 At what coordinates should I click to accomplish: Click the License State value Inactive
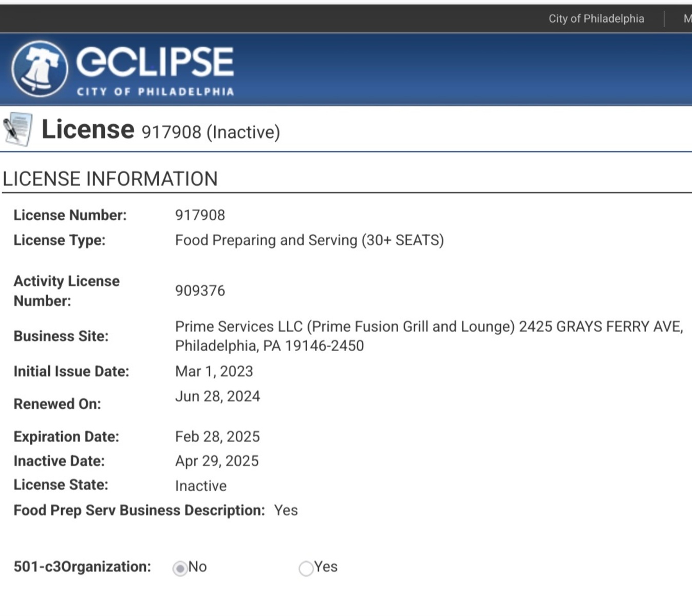coord(200,486)
